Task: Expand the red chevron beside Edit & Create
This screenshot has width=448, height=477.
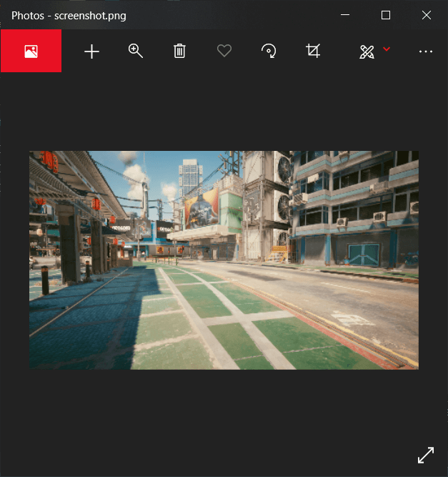Action: click(387, 49)
